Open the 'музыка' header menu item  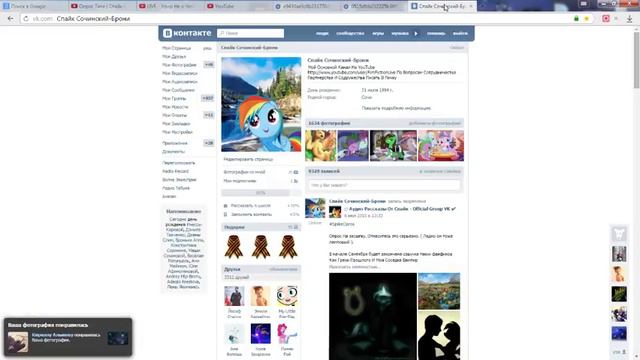(400, 33)
